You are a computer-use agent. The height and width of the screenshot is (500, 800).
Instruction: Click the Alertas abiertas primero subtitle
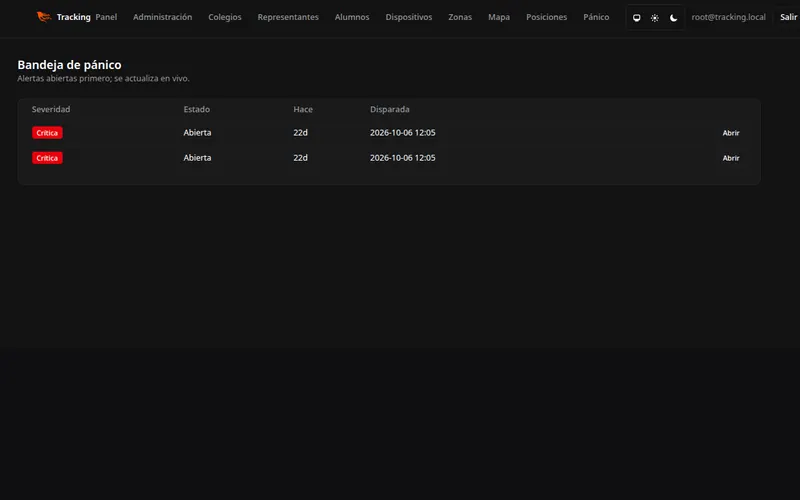click(x=104, y=79)
